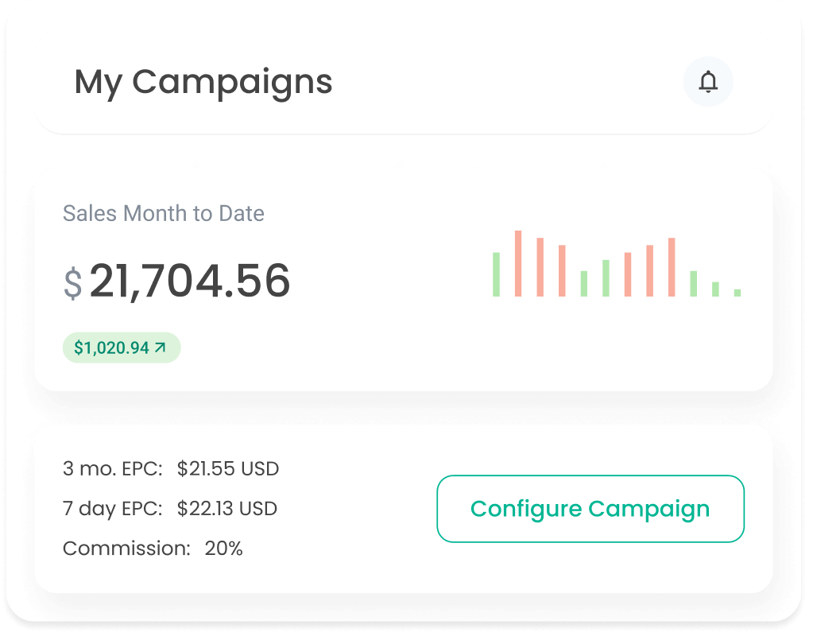This screenshot has width=813, height=644.
Task: Select the rightmost red bar in the sales chart
Action: [x=672, y=267]
